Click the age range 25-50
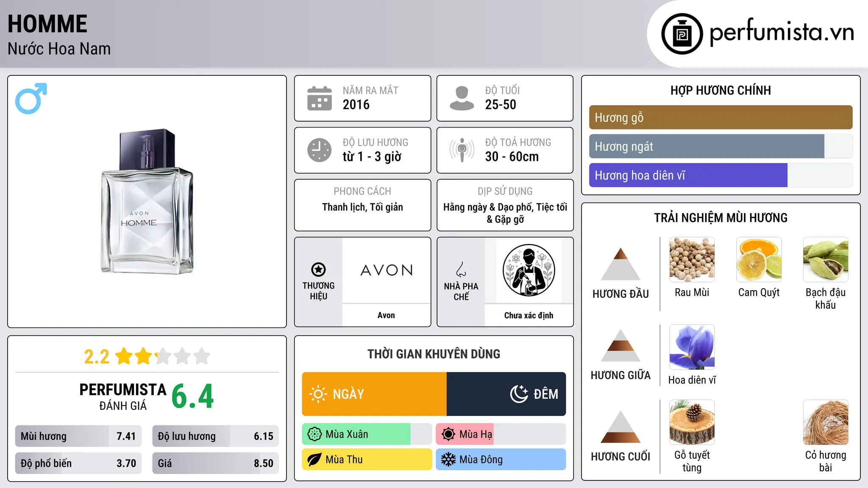This screenshot has height=488, width=868. coord(501,105)
